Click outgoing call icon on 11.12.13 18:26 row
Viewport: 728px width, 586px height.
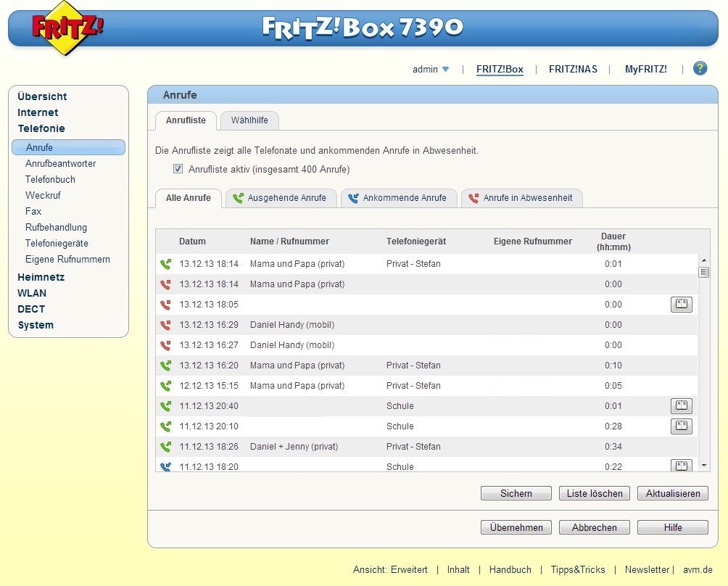[x=165, y=447]
